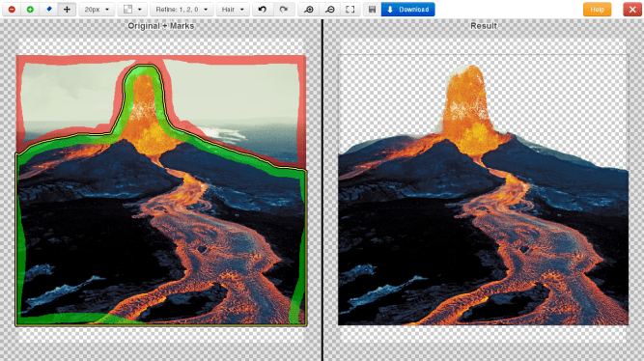This screenshot has height=361, width=644.
Task: Open the background color checkerboard dropdown
Action: pyautogui.click(x=132, y=9)
